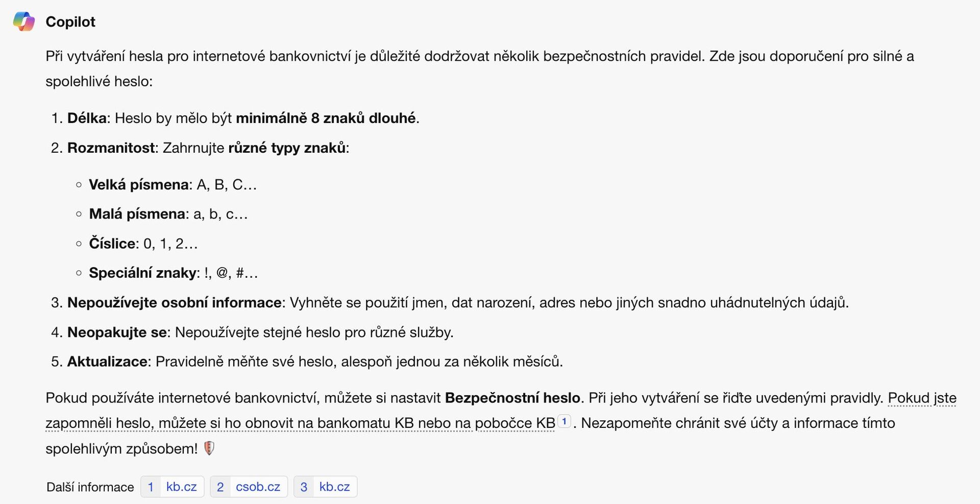
Task: Click the numbered badge 3 before the last kb.cz
Action: pyautogui.click(x=304, y=487)
